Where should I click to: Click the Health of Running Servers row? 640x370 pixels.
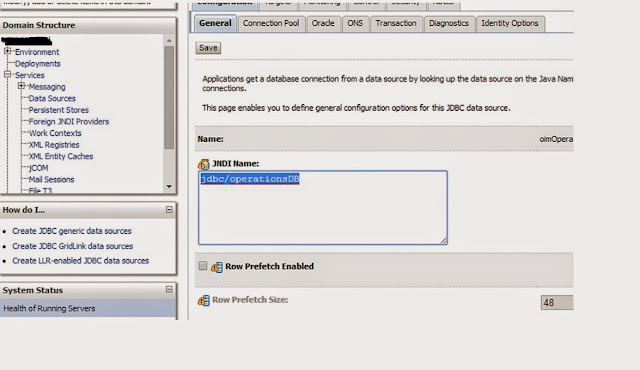88,308
